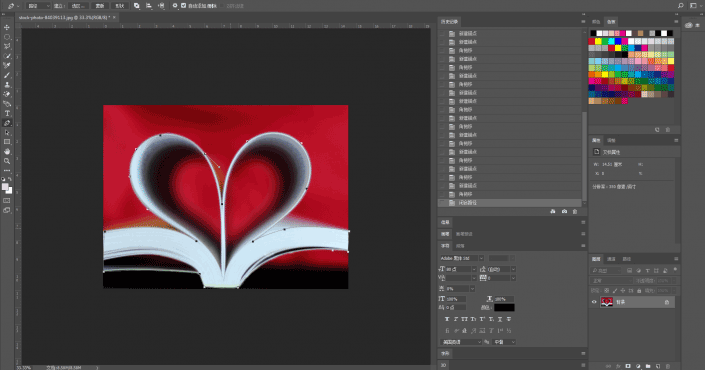Switch to the Channels tab beside Layers
This screenshot has height=370, width=705.
click(611, 259)
